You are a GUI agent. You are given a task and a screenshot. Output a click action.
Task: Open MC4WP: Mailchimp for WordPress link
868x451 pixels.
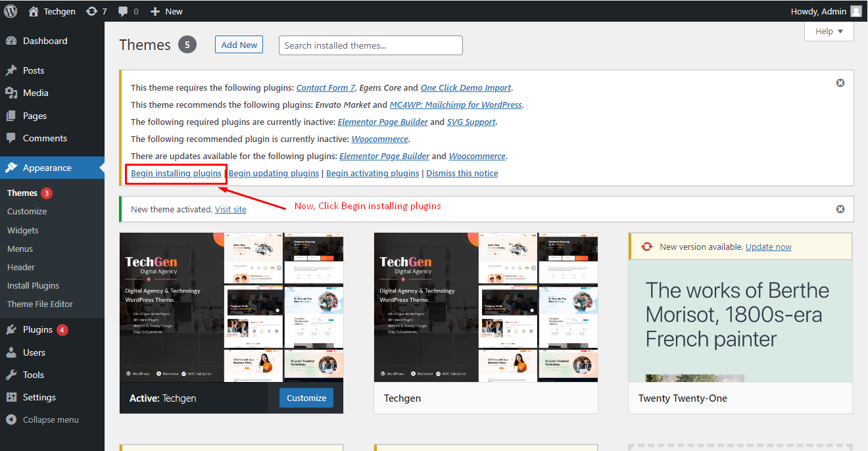(456, 105)
